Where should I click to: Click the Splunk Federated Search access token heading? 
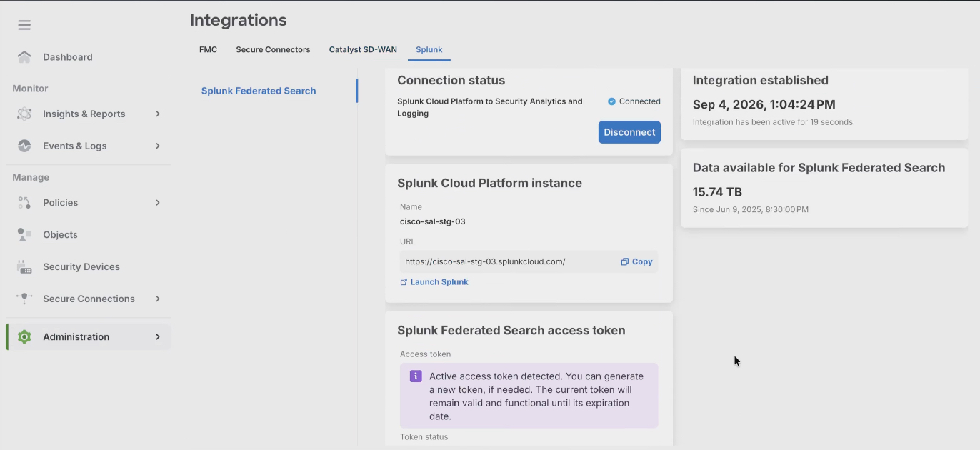[511, 331]
